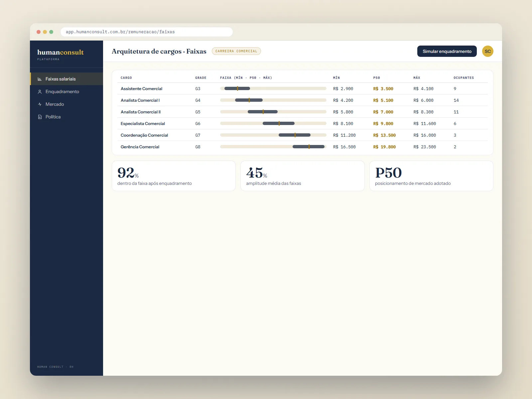The image size is (532, 399).
Task: Click the R$ 9.800 P50 value
Action: (x=383, y=124)
